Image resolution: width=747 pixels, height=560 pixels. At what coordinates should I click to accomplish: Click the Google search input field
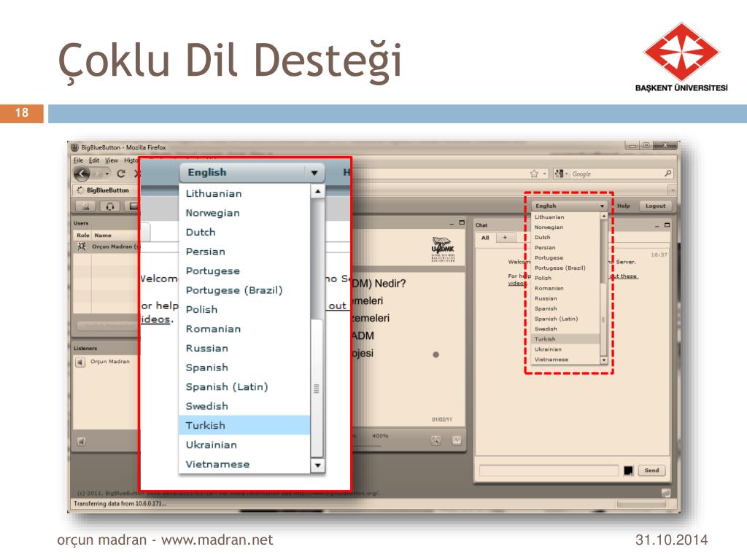coord(616,174)
